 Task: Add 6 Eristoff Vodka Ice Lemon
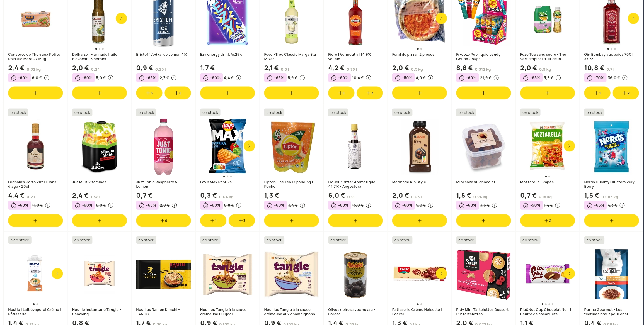coord(178,93)
